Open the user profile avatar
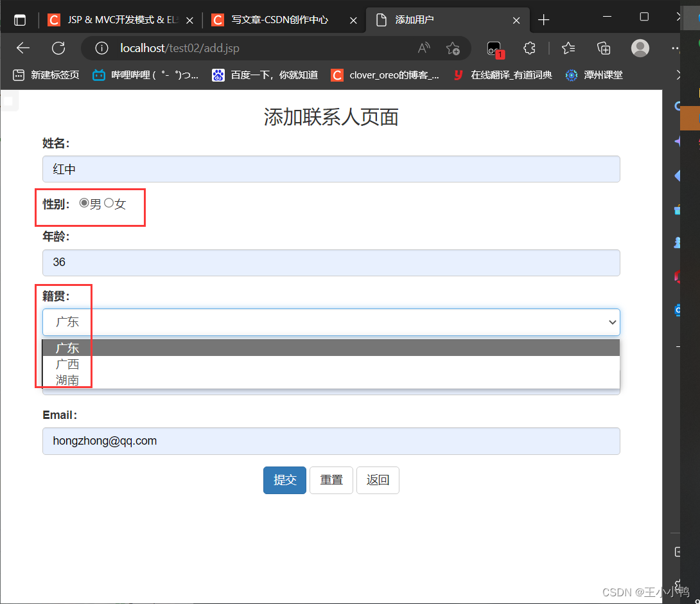Screen dimensions: 700x604 (640, 48)
